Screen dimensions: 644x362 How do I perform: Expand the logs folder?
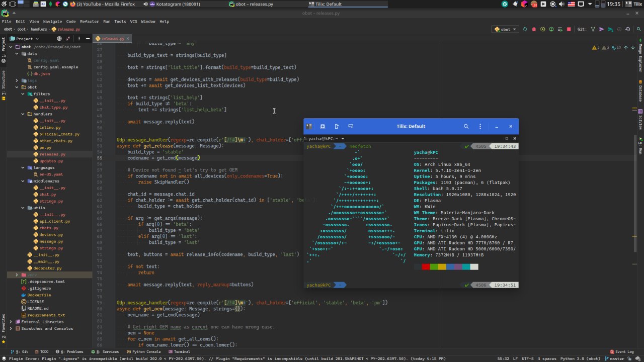(x=17, y=80)
